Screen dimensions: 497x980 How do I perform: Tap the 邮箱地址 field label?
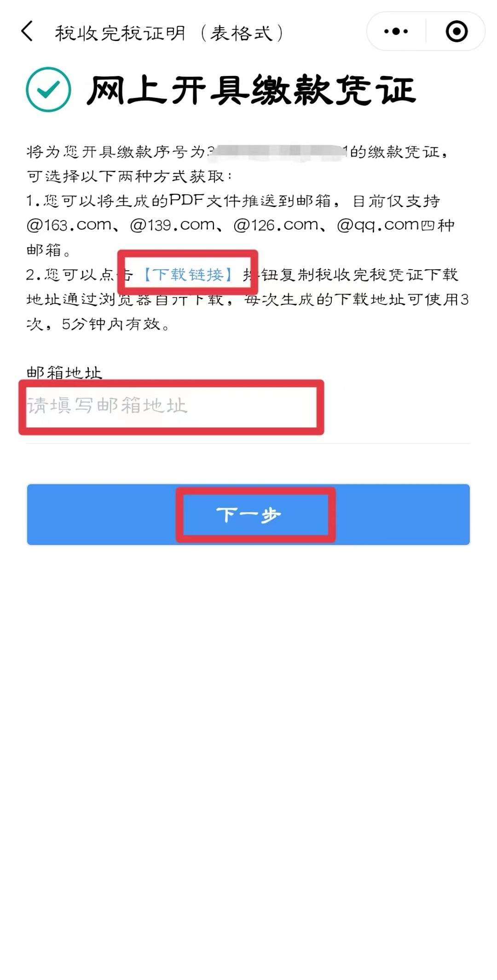click(64, 373)
